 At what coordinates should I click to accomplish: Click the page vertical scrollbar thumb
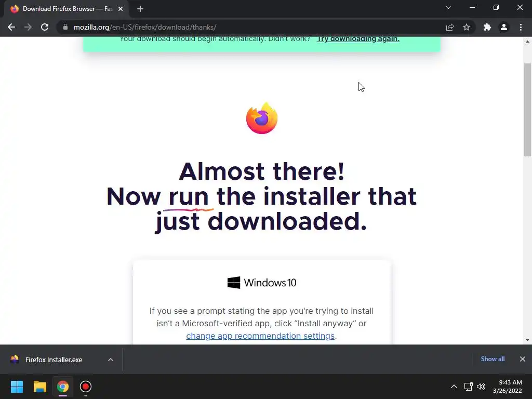click(527, 110)
